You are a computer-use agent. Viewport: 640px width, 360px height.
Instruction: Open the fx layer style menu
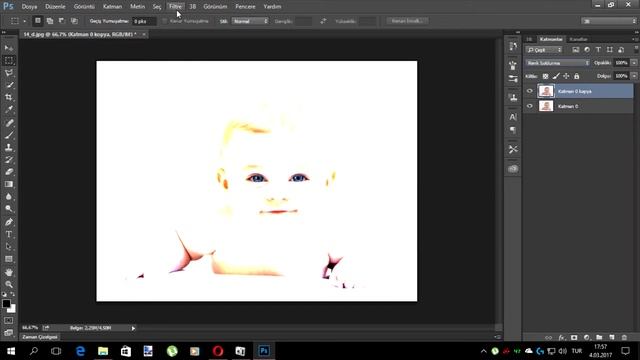562,338
